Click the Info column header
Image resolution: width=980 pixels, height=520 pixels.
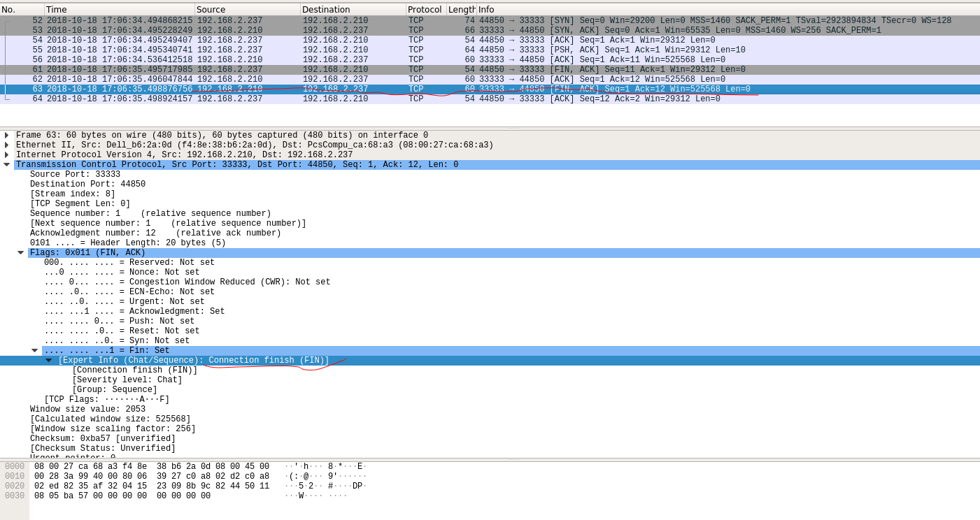pyautogui.click(x=727, y=10)
